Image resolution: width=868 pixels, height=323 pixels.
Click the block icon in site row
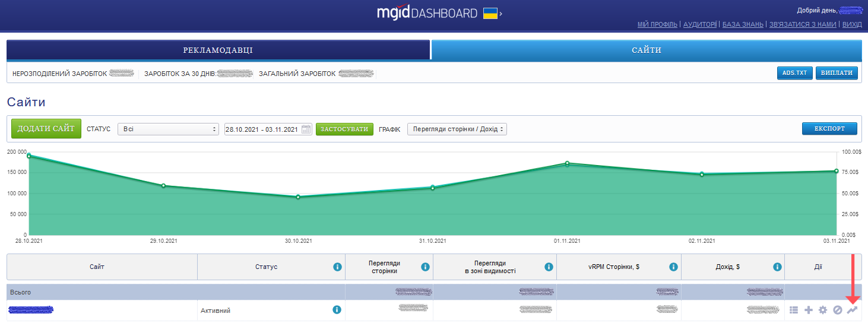coord(837,310)
